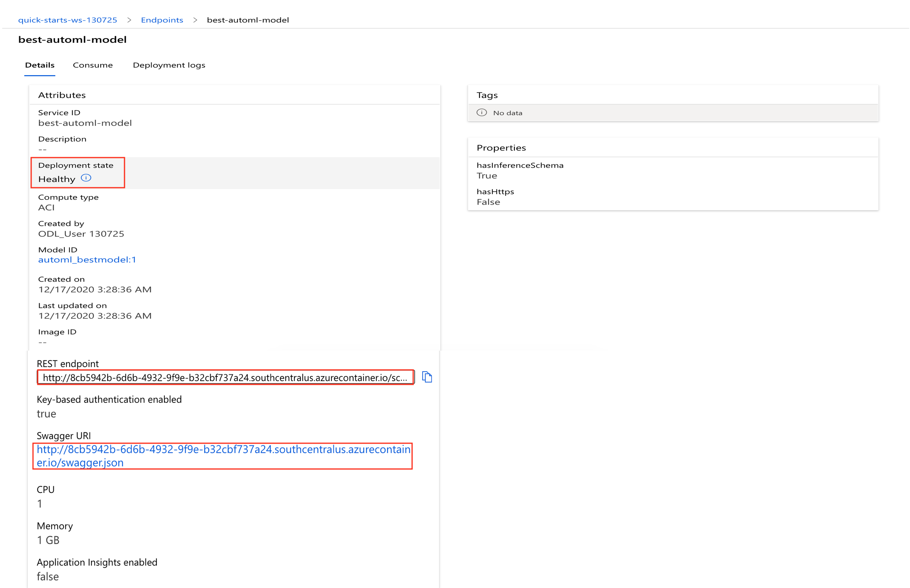Select the Details tab
Viewport: 910px width, 588px height.
click(40, 65)
